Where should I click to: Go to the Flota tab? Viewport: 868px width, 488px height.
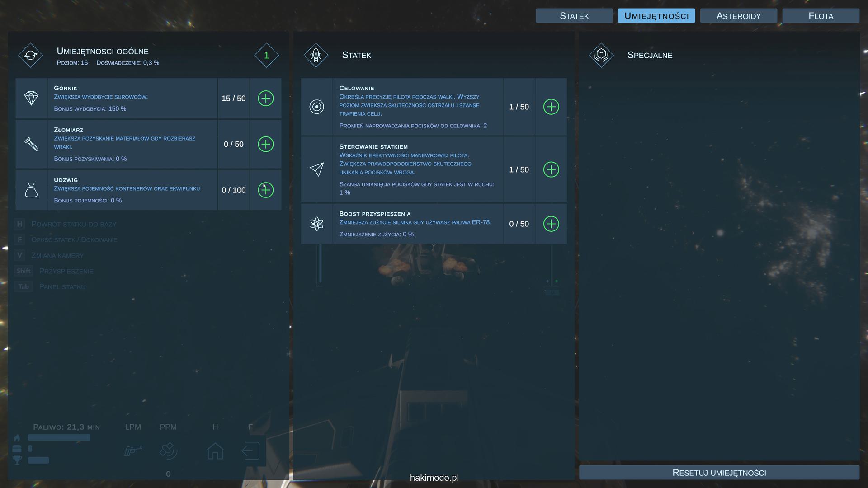tap(821, 16)
